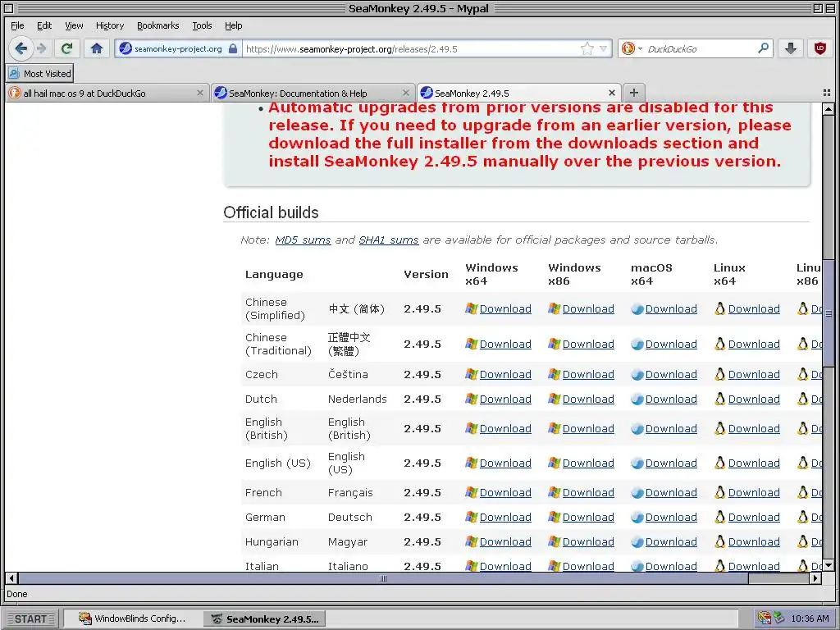Image resolution: width=840 pixels, height=630 pixels.
Task: Download Dutch macOS x64 build
Action: [671, 399]
